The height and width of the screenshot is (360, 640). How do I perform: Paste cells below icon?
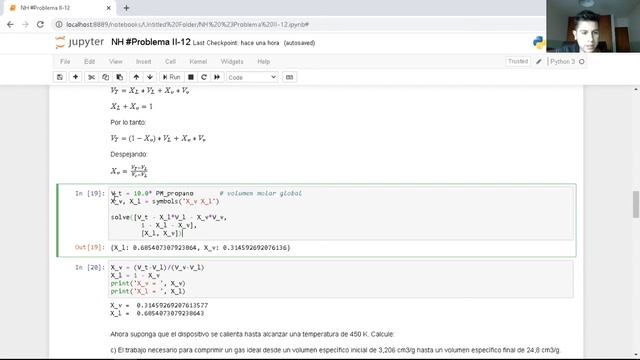tap(120, 77)
